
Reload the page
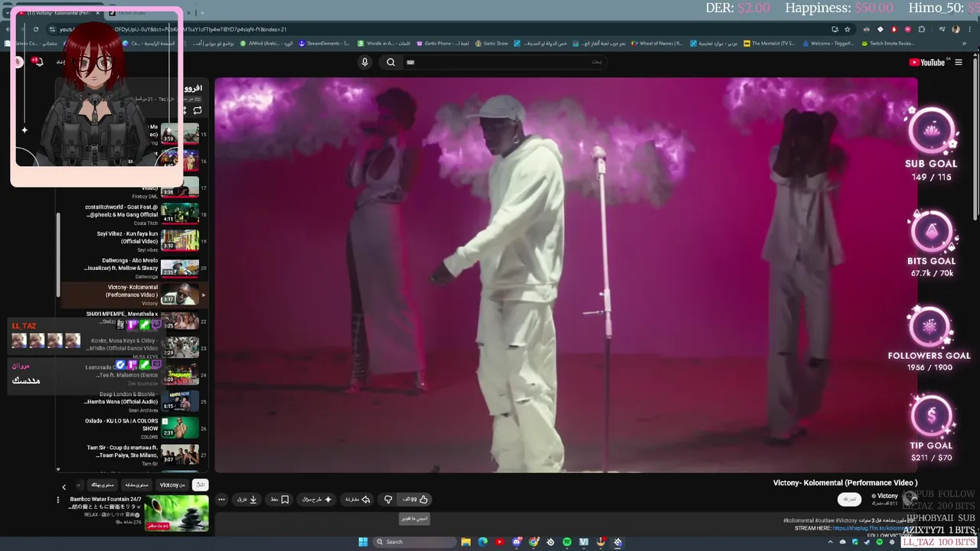coord(35,29)
